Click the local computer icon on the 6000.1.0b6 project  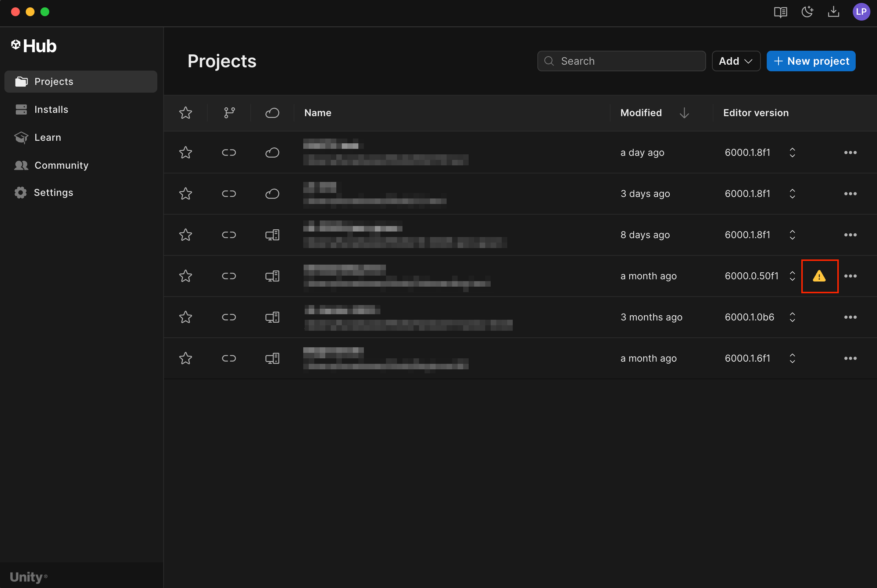(x=272, y=318)
